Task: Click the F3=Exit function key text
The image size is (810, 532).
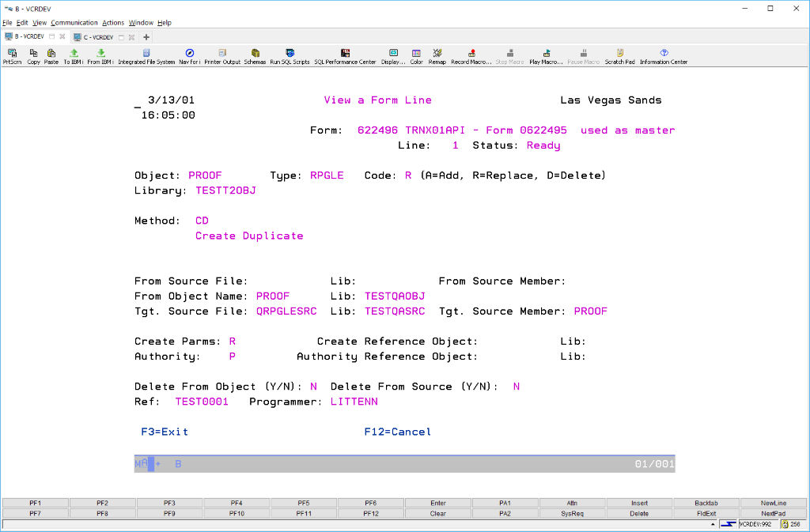Action: click(x=165, y=432)
